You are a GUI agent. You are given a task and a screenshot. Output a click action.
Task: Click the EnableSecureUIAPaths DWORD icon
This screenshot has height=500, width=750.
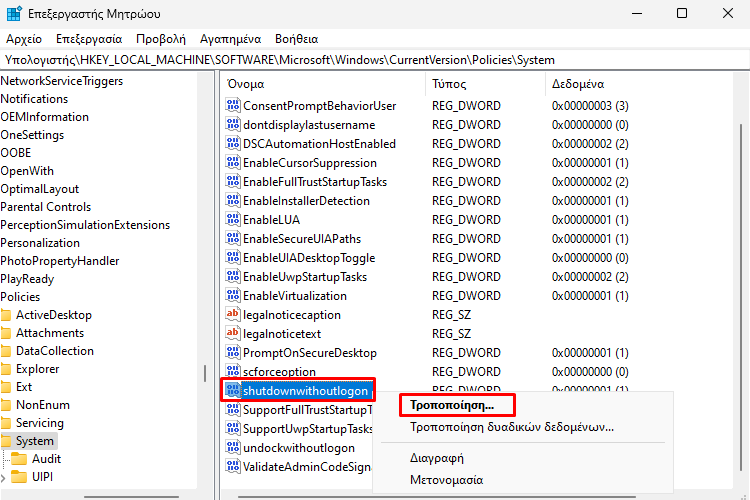[x=233, y=238]
